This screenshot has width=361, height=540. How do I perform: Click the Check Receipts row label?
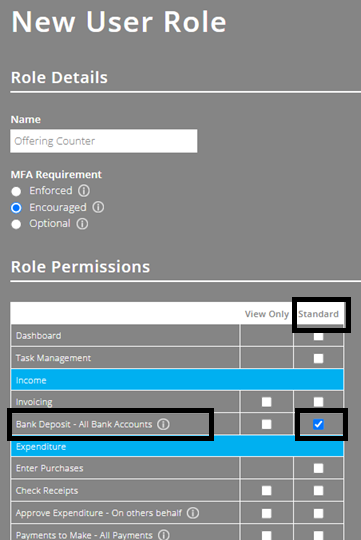point(47,491)
